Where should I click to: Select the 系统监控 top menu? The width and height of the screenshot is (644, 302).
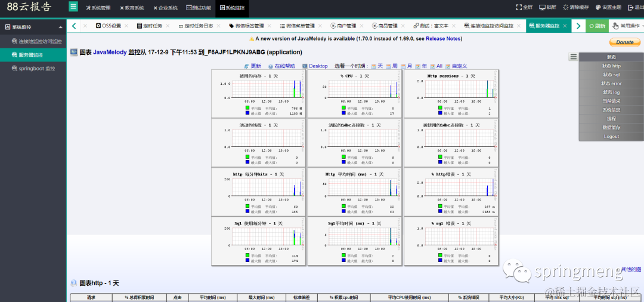click(233, 8)
